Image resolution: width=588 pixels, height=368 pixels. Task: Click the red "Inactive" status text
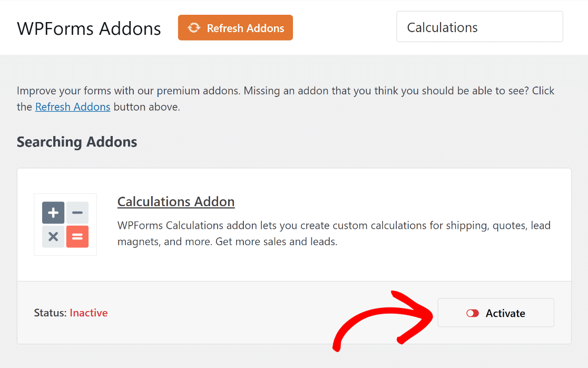pyautogui.click(x=89, y=313)
